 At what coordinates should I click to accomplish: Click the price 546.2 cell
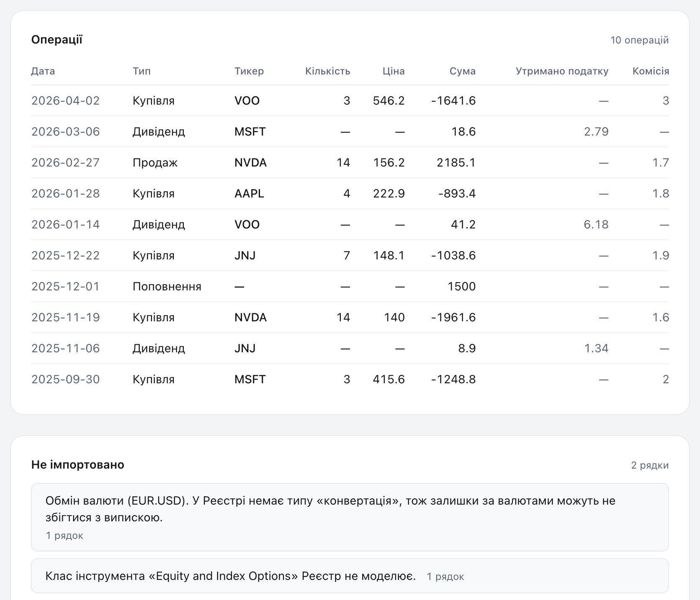click(x=389, y=101)
